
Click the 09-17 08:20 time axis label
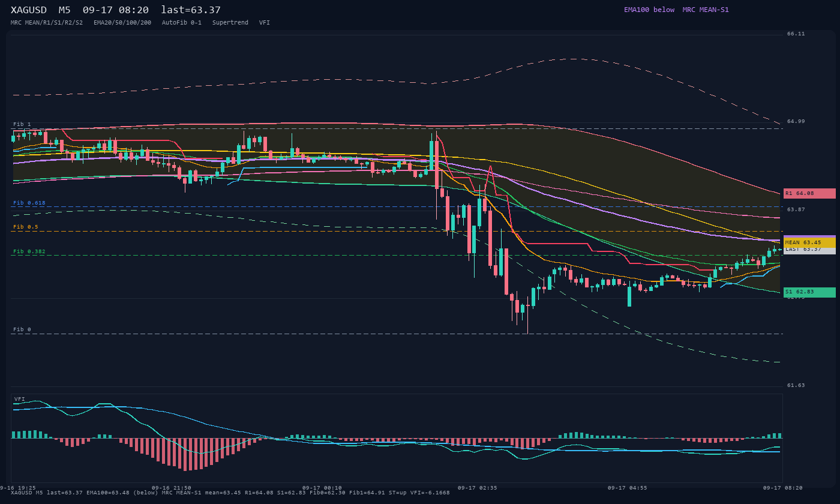783,488
